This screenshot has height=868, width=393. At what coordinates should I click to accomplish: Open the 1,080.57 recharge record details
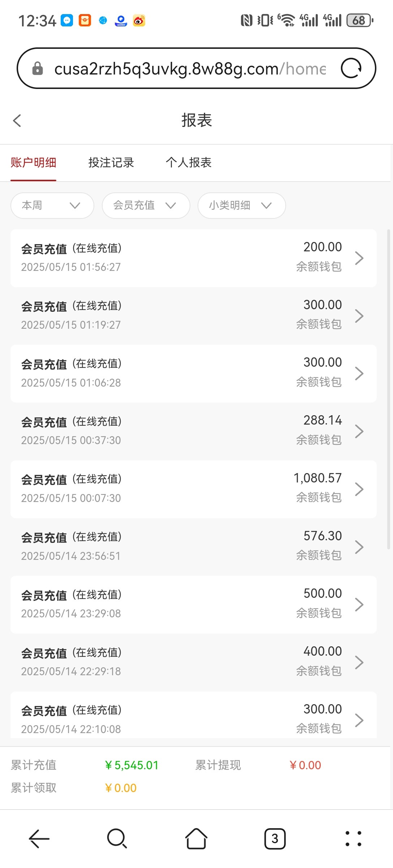[x=193, y=489]
